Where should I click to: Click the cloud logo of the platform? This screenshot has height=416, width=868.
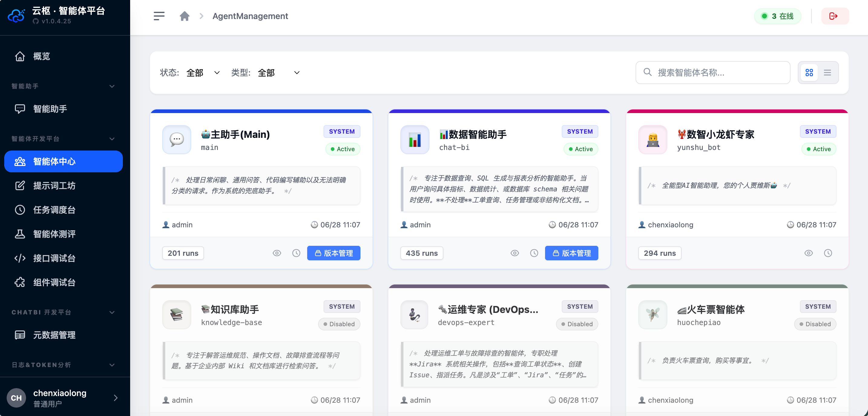point(16,16)
